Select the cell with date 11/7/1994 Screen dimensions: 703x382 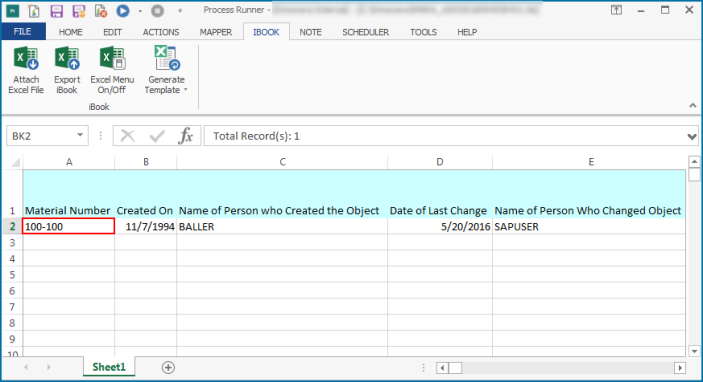[x=146, y=226]
